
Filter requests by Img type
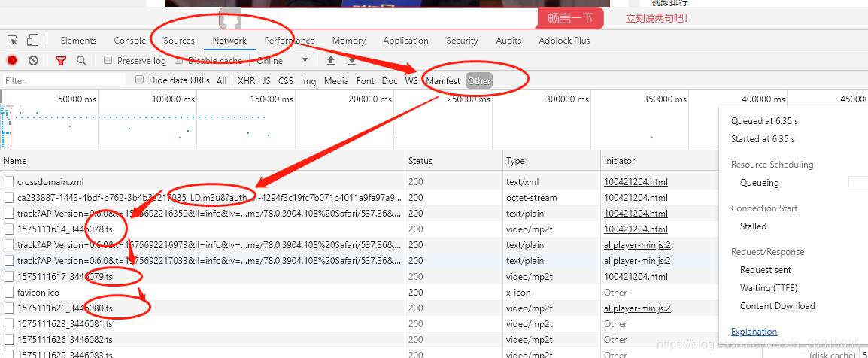coord(308,80)
